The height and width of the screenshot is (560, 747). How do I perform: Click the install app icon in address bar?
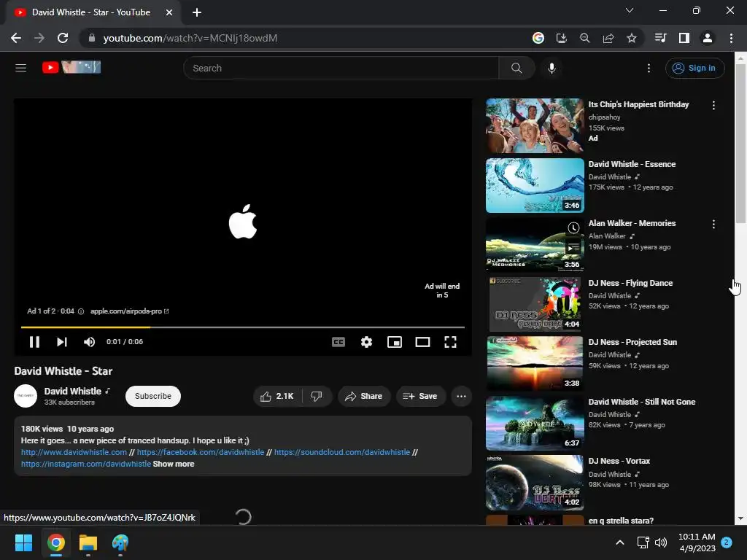point(561,38)
